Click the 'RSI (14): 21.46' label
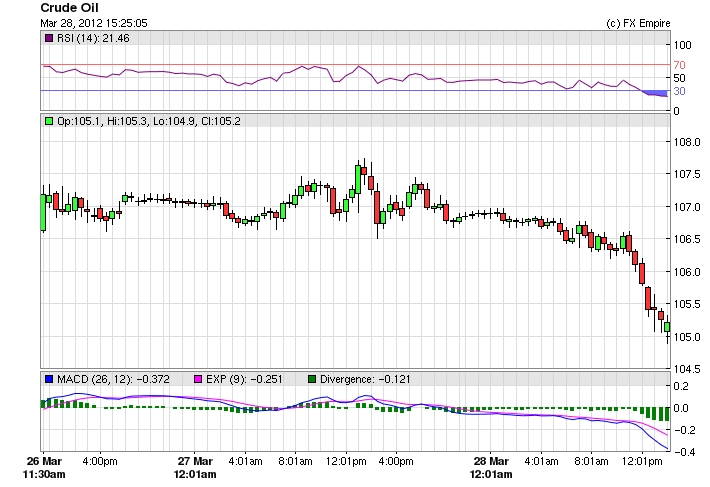Viewport: 710px width, 487px height. click(x=93, y=38)
